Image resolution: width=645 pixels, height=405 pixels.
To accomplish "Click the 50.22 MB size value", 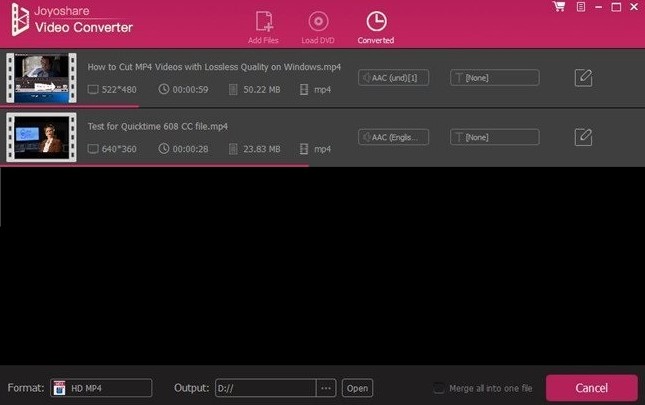I will pos(262,89).
